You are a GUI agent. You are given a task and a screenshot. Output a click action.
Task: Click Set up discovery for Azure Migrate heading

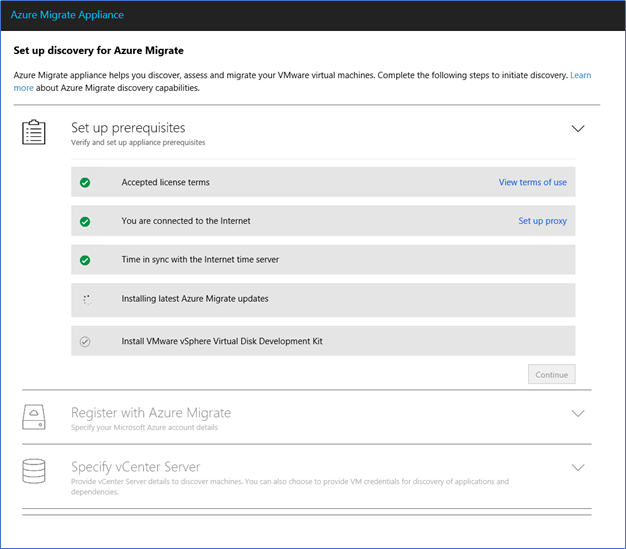pyautogui.click(x=99, y=50)
